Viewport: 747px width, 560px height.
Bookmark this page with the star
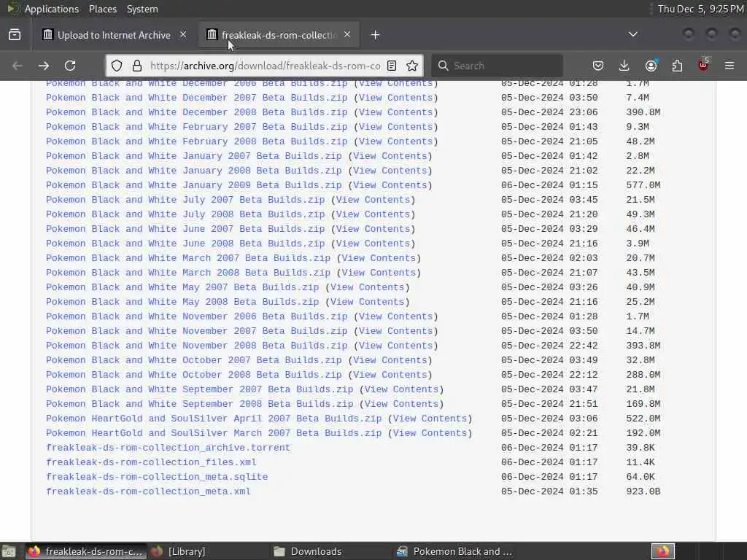click(x=413, y=66)
